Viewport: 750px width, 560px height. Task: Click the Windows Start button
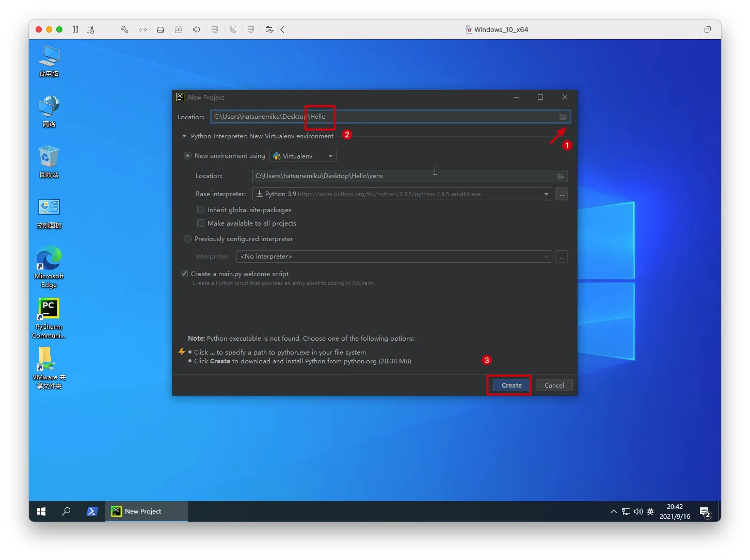point(41,511)
